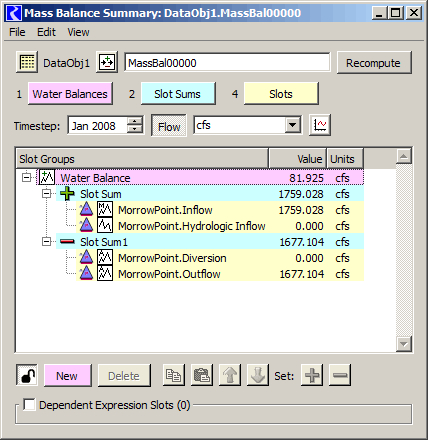Click the move down arrow icon

coord(258,375)
